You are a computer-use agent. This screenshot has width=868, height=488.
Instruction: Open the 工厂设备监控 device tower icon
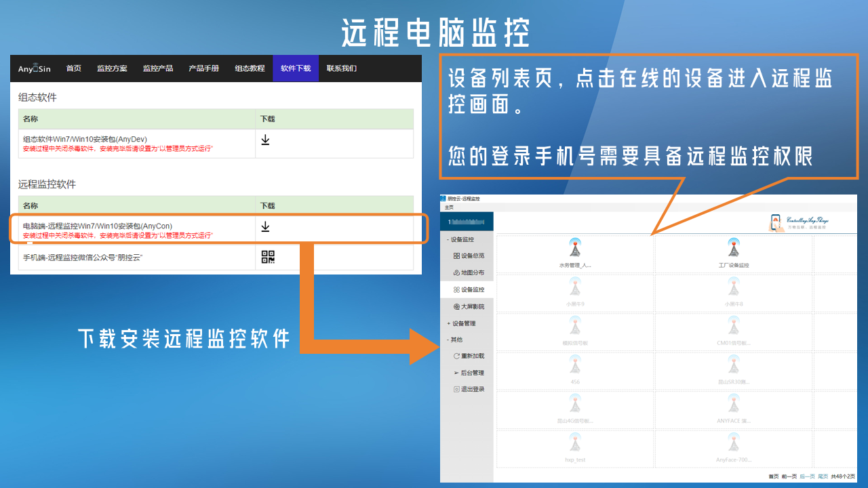pyautogui.click(x=733, y=248)
